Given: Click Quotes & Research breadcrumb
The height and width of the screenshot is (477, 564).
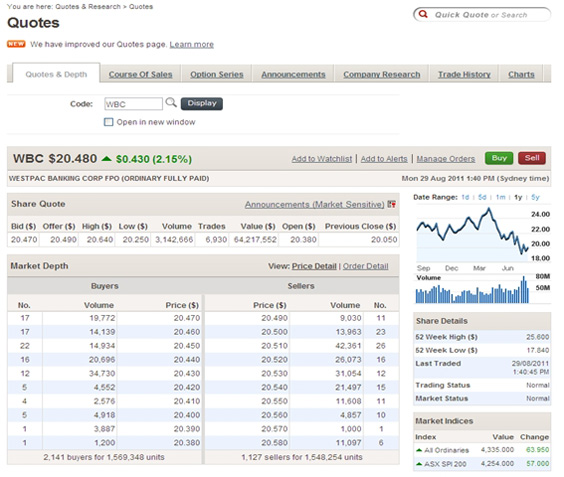Looking at the screenshot, I should coord(88,6).
